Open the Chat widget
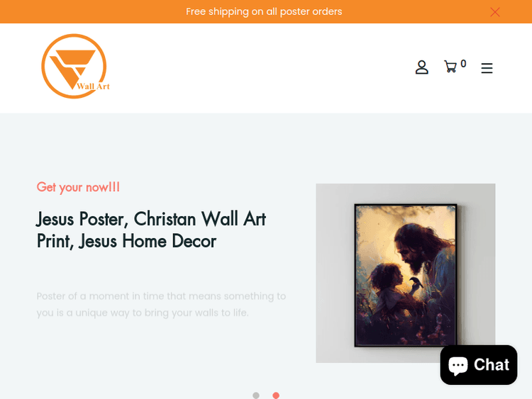This screenshot has height=399, width=532. tap(479, 365)
